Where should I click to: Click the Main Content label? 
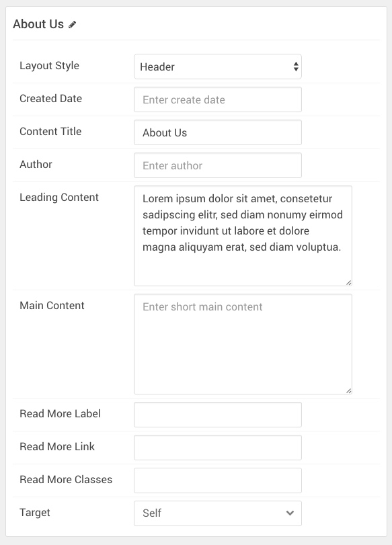pos(52,306)
